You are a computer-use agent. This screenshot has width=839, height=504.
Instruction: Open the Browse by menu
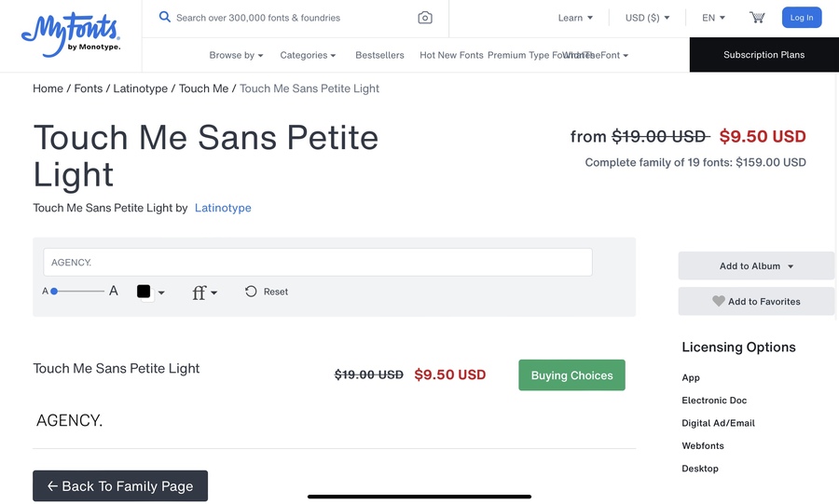(x=236, y=55)
